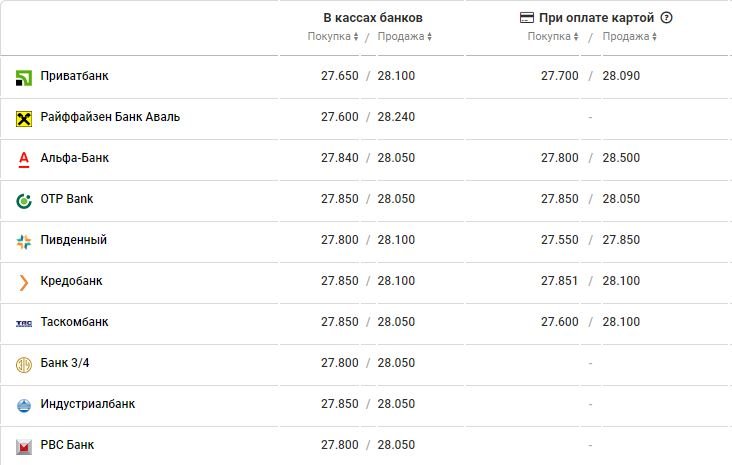Open the Альфа-Банк bank link
This screenshot has height=465, width=732.
[x=75, y=158]
